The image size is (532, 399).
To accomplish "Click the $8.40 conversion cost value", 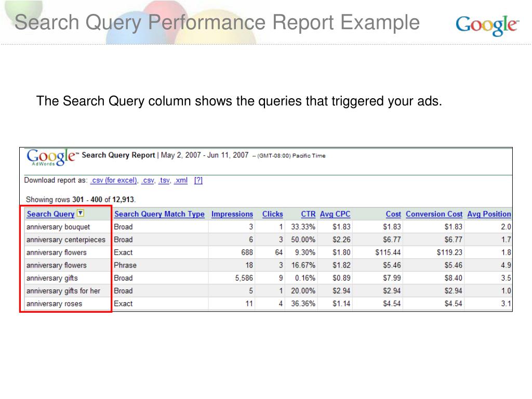I will coord(454,278).
